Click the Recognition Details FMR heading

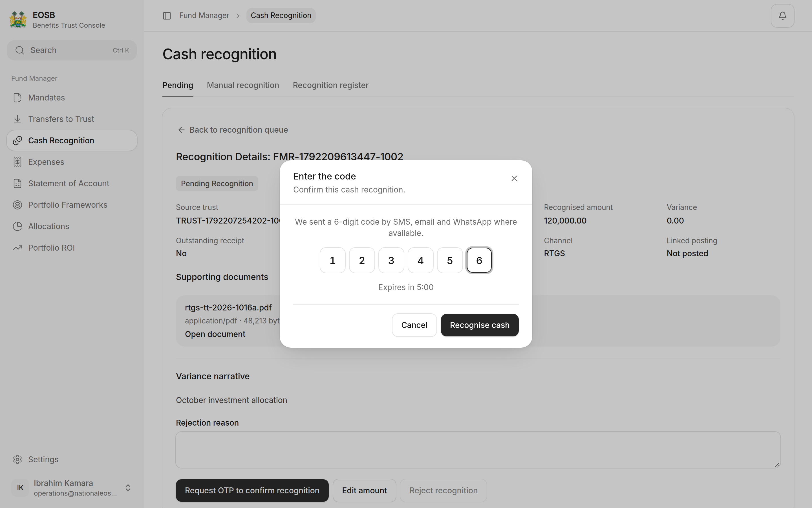click(x=289, y=157)
